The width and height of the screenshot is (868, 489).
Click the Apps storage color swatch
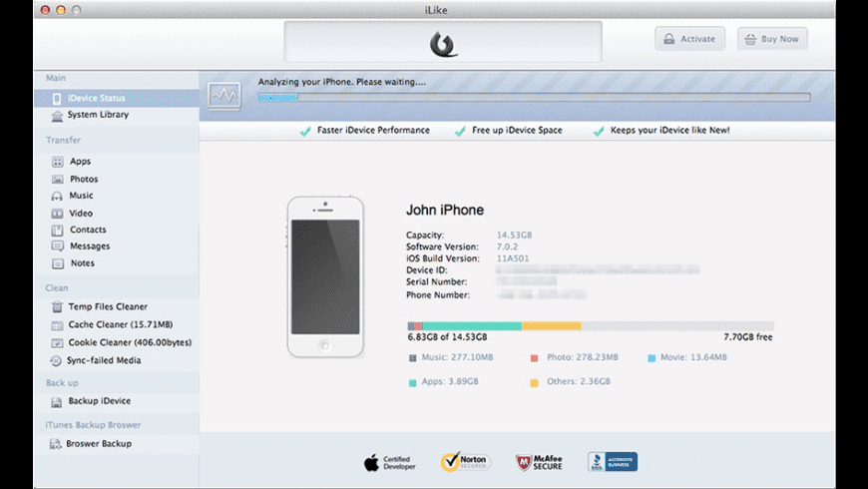pyautogui.click(x=412, y=382)
